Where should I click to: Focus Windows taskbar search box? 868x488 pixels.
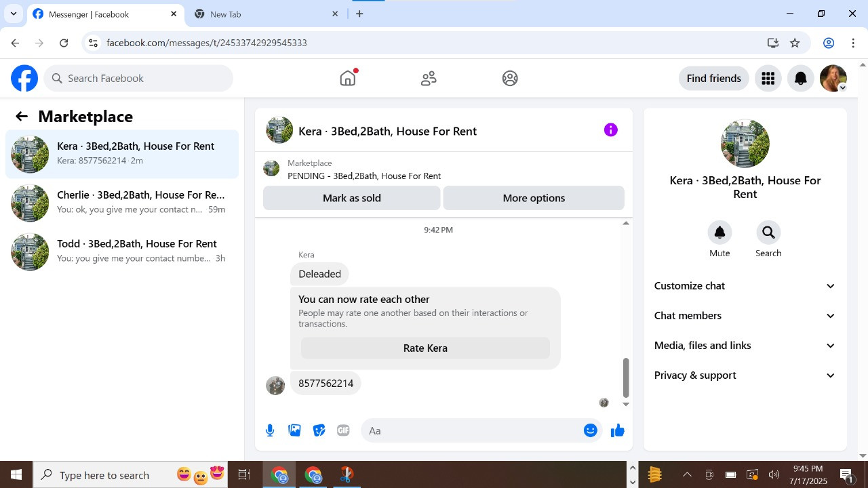point(132,475)
